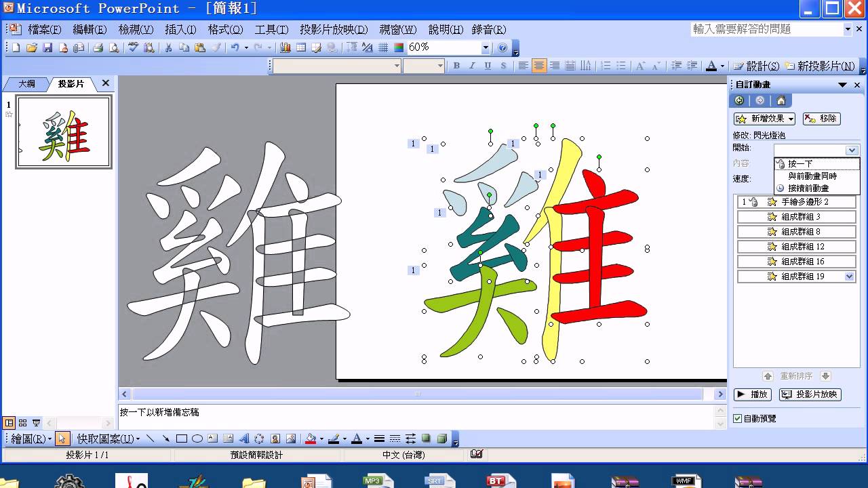Open the font size dropdown

click(x=440, y=66)
